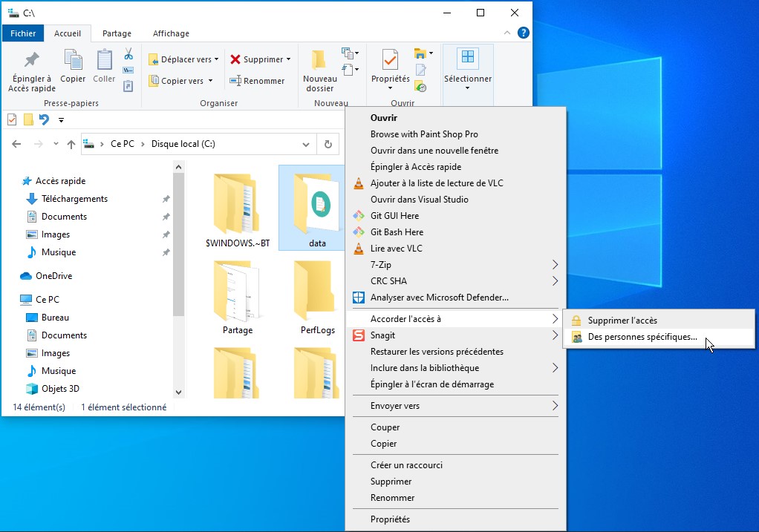Open the Déplacer vers dropdown

(x=185, y=59)
